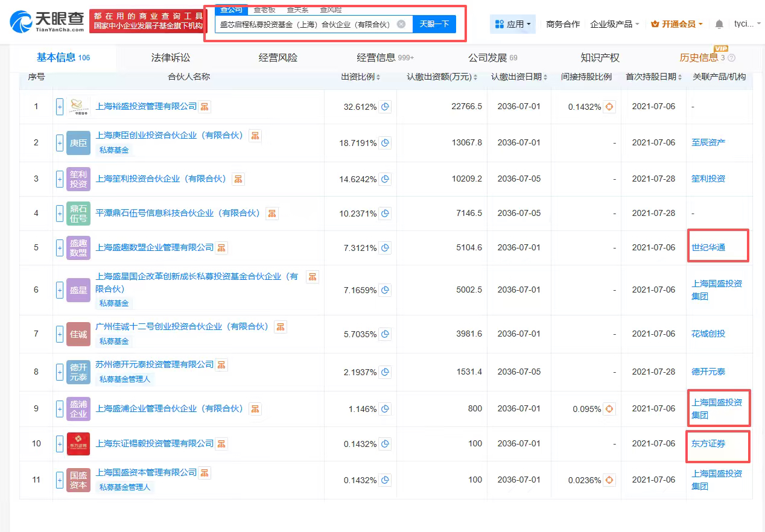Switch to the 经营风险 tab
Viewport: 765px width, 532px height.
click(x=278, y=58)
